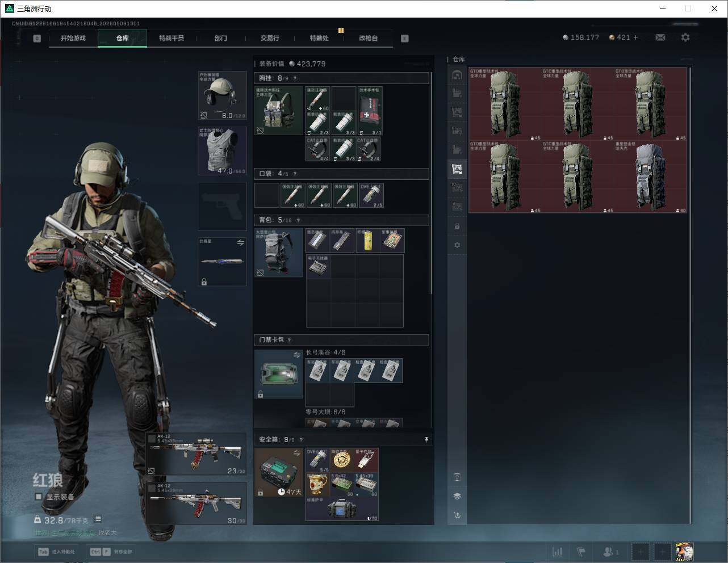The height and width of the screenshot is (563, 728).
Task: Click the first empty squad slot plus button
Action: point(641,552)
